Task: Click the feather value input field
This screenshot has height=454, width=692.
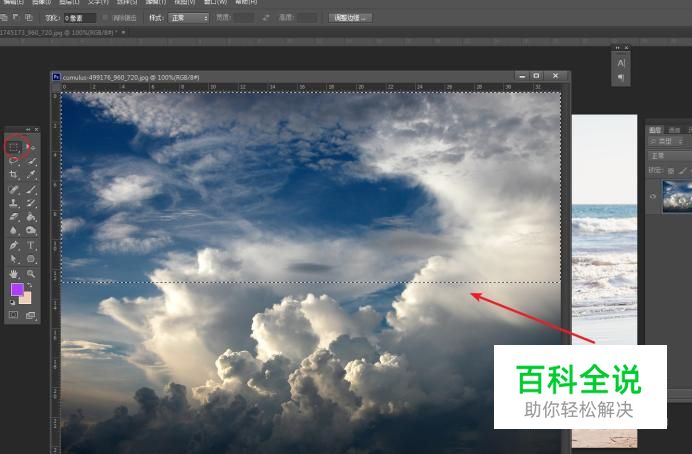Action: point(80,18)
